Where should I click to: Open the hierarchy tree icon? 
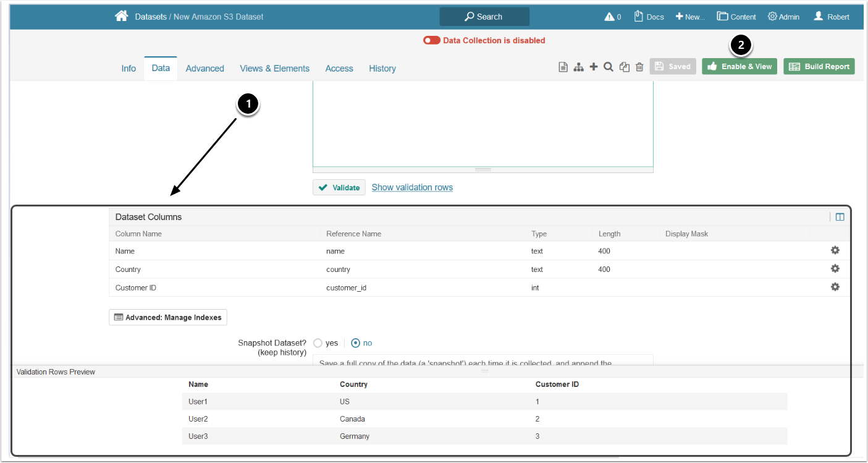(578, 67)
